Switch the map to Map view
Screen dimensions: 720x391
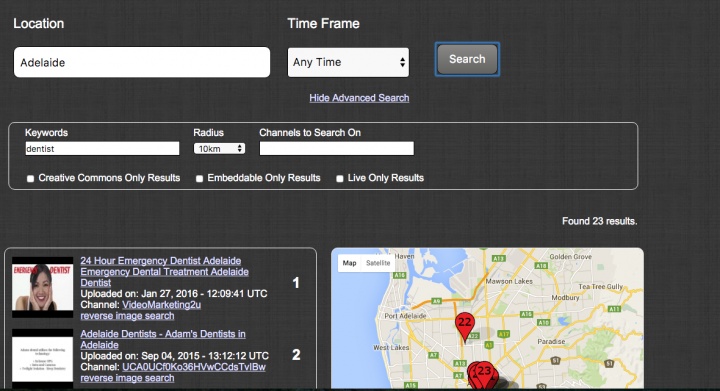(x=349, y=263)
